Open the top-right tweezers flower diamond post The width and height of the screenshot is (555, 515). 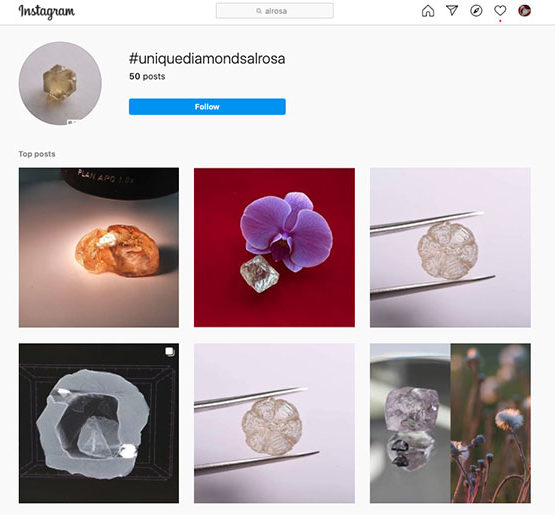click(x=450, y=247)
